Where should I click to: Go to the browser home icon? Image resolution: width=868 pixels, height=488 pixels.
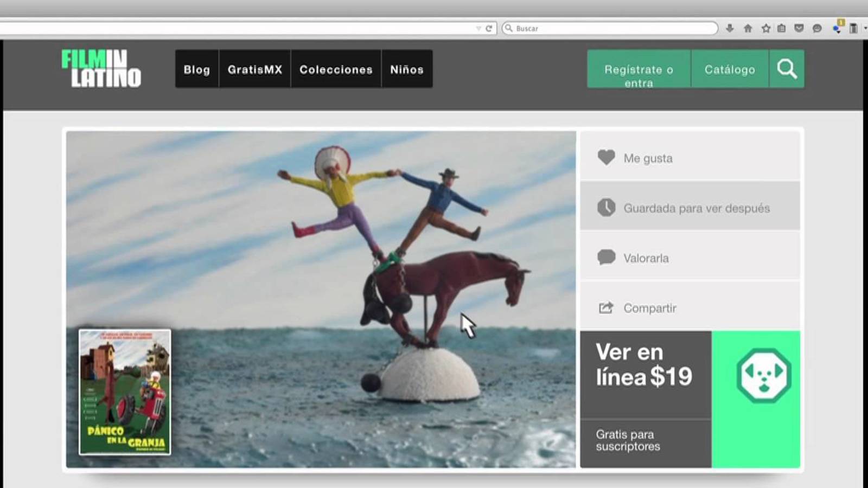748,28
